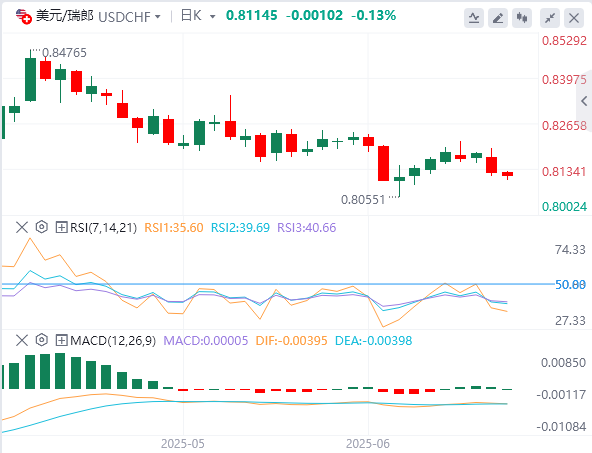Remove MACD indicator with its X icon
Image resolution: width=592 pixels, height=453 pixels.
(x=22, y=340)
